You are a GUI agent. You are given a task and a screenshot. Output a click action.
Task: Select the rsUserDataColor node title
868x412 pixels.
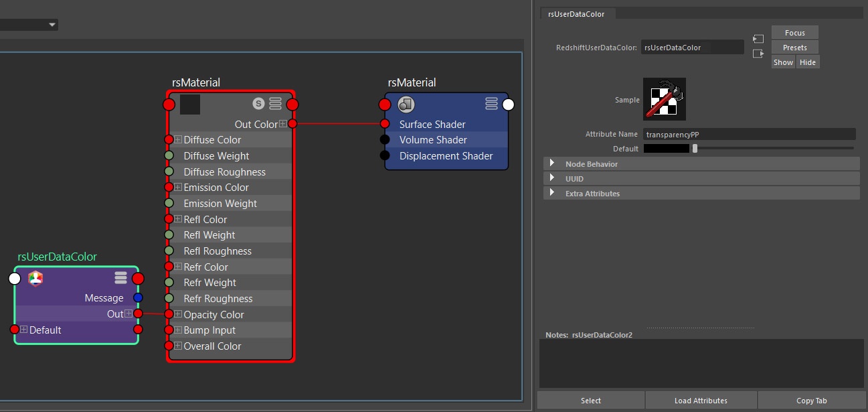[x=57, y=257]
